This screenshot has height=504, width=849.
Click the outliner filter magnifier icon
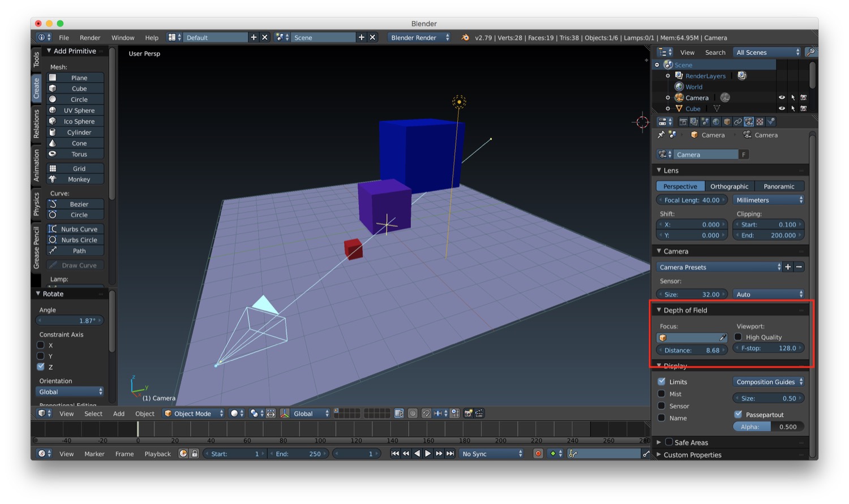pos(811,52)
